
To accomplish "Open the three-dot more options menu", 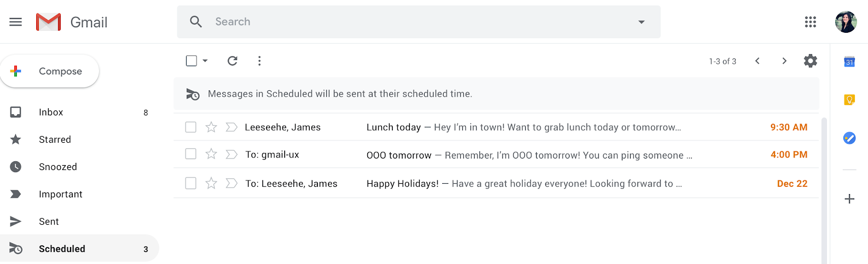I will [x=259, y=61].
